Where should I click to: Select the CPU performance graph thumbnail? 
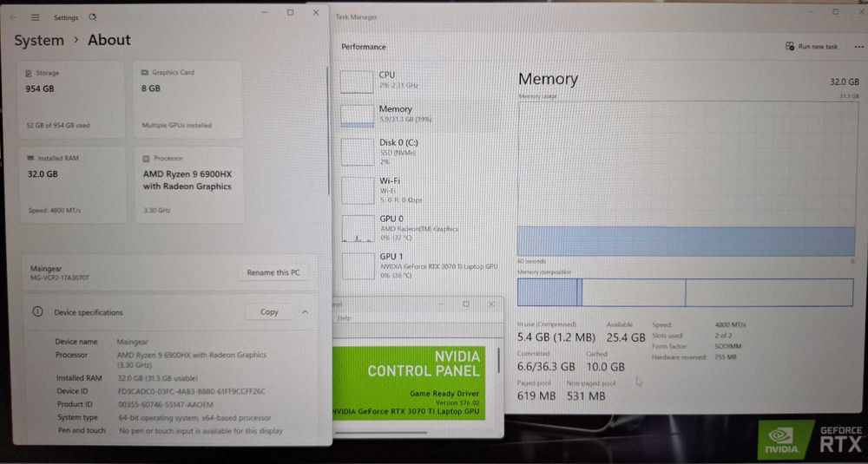pos(357,82)
